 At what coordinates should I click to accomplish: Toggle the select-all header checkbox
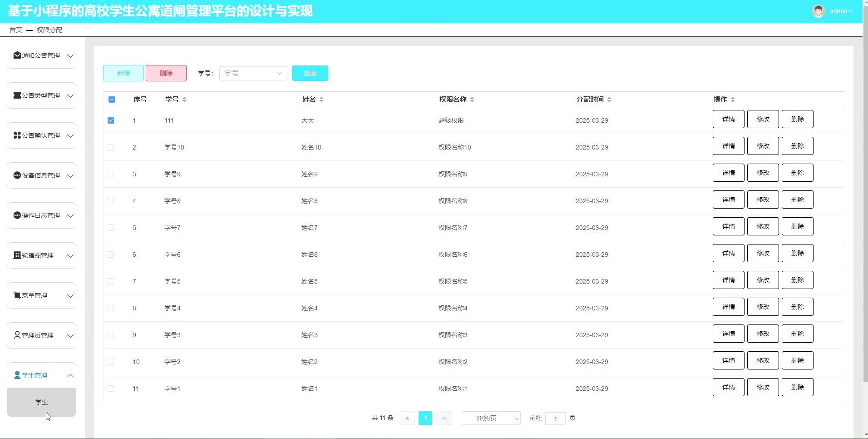(112, 100)
